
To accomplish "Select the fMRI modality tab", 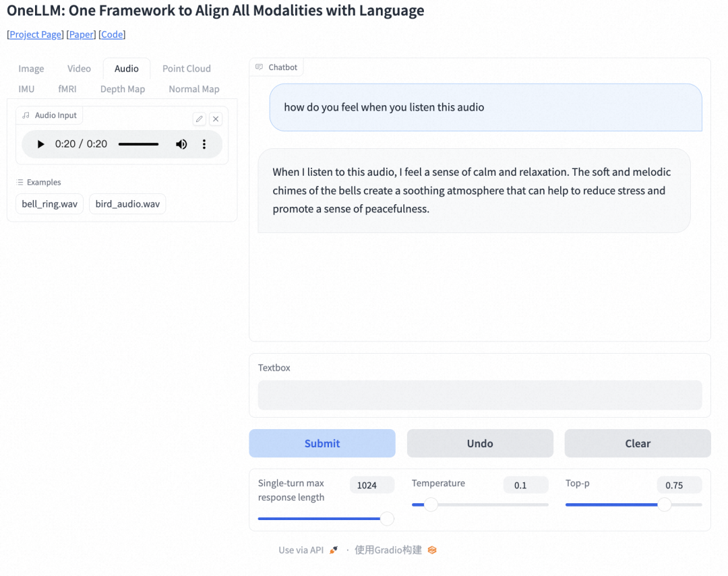I will [67, 89].
